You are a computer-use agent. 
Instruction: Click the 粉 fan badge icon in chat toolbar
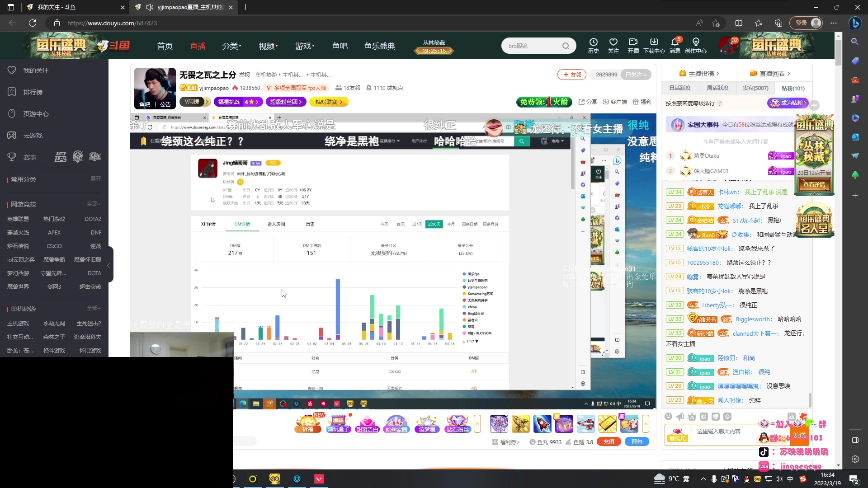tap(704, 417)
